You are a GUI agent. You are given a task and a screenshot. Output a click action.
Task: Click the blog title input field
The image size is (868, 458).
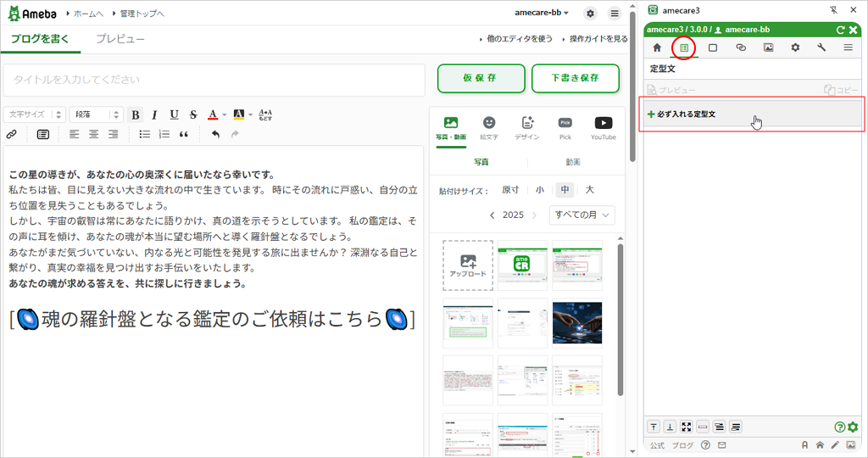(214, 80)
